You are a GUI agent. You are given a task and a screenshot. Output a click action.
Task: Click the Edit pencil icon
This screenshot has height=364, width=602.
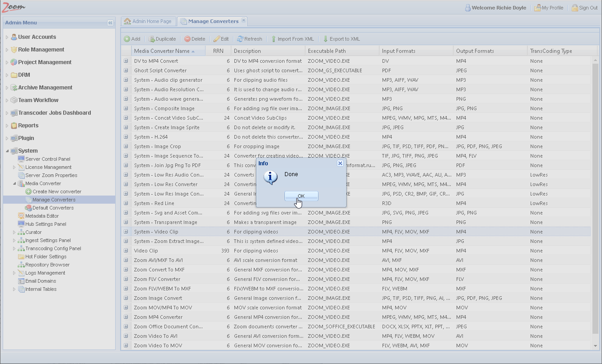217,39
